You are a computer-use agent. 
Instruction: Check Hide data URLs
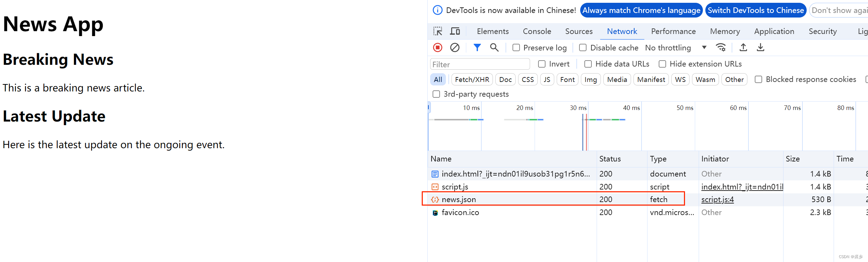[588, 64]
